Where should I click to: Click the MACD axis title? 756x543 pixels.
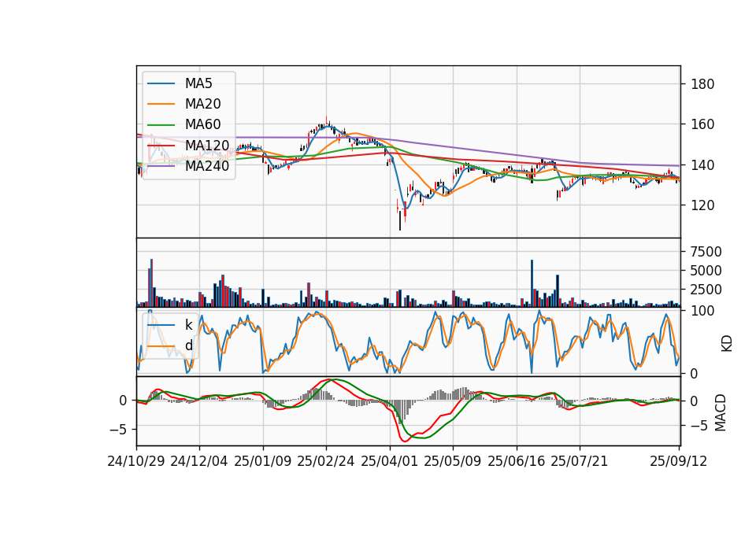point(721,412)
